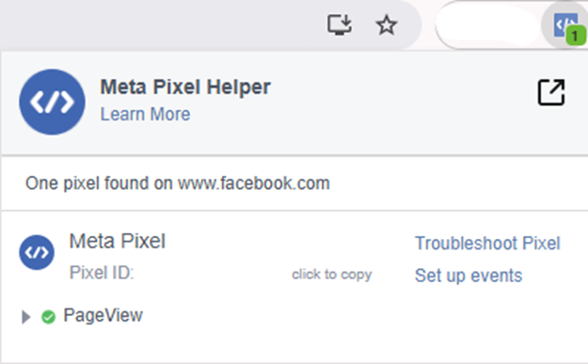Click the large Meta Pixel Helper logo

[52, 102]
